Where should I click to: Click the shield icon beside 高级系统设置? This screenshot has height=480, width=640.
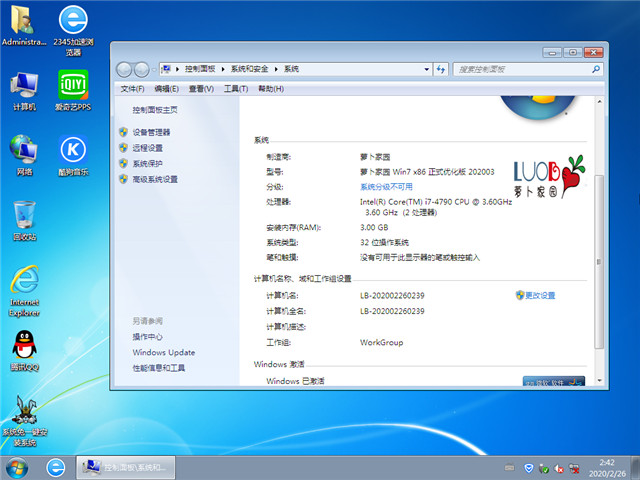click(x=123, y=179)
